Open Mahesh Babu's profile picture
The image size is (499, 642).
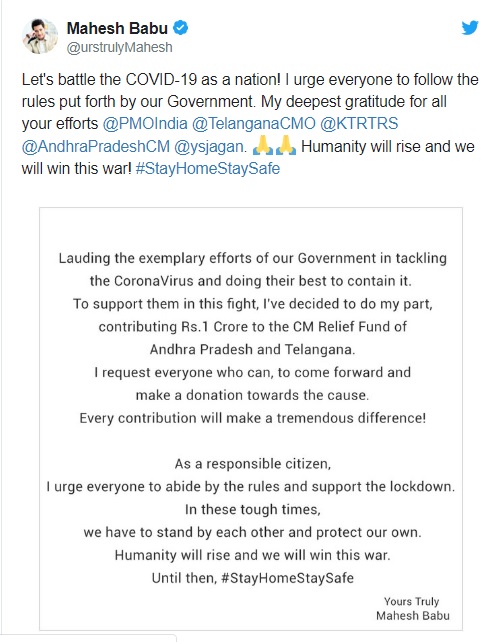pyautogui.click(x=40, y=36)
